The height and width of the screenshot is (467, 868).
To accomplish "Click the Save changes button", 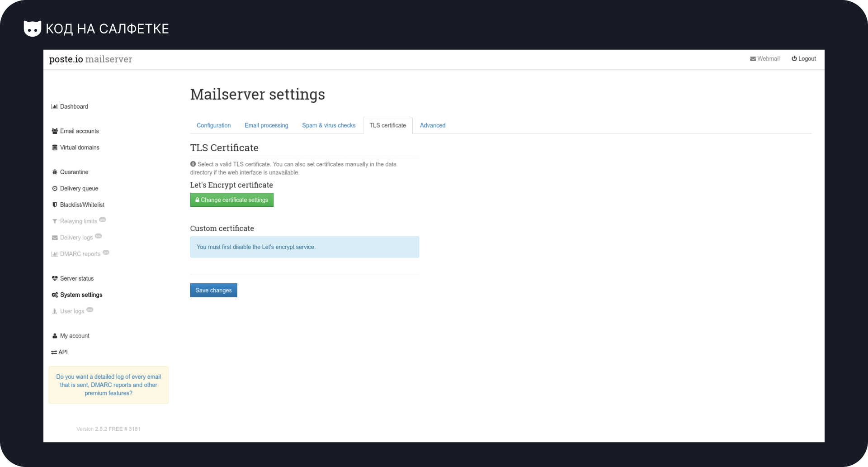I will click(x=214, y=291).
